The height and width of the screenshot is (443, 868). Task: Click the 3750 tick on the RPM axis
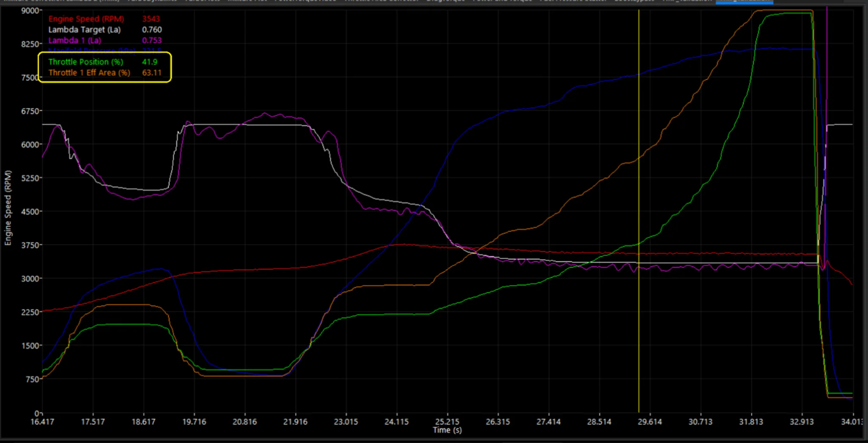pyautogui.click(x=31, y=245)
